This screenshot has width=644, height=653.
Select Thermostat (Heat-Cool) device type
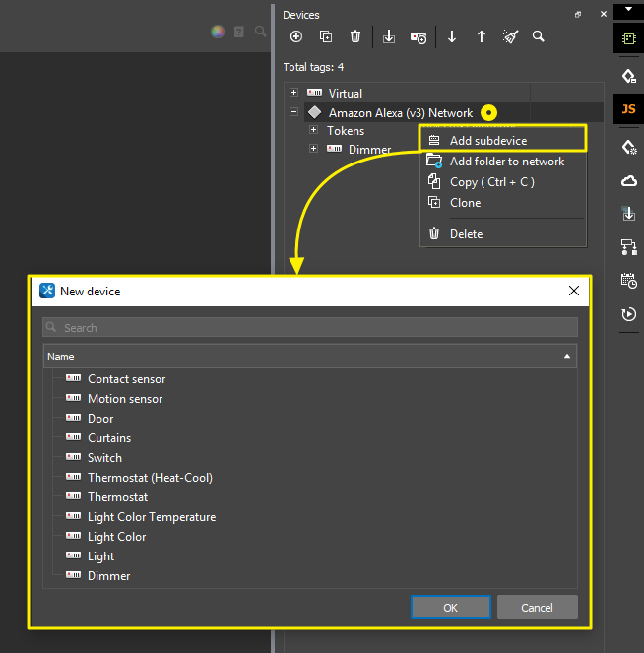click(150, 478)
